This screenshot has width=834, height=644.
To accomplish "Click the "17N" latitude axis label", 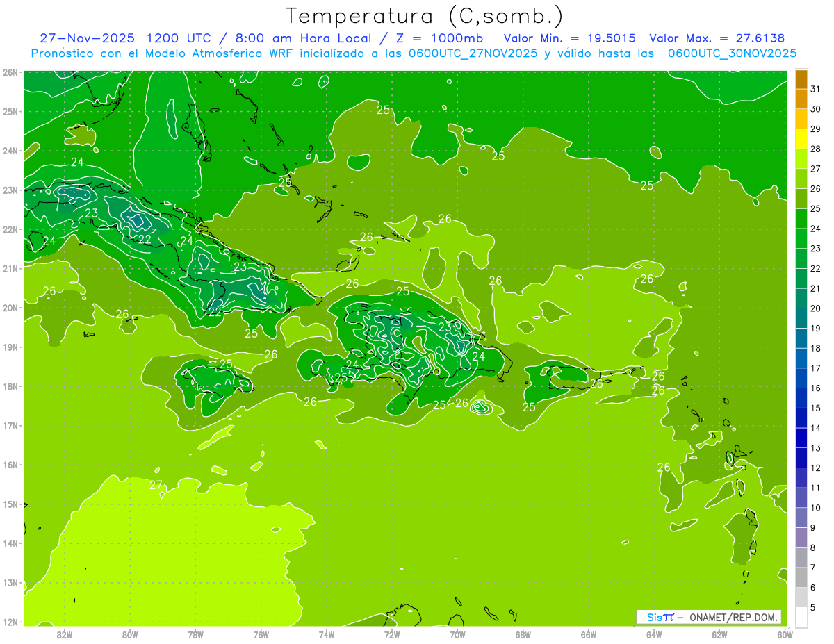I will coord(10,425).
